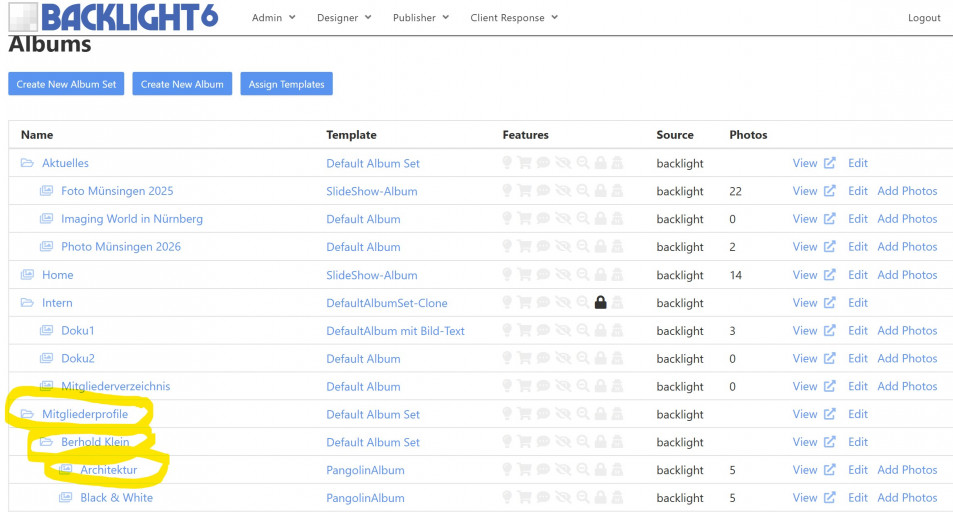Click the hidden-eye icon in Doku2 row
Screen dimensions: 953x512
pyautogui.click(x=563, y=359)
